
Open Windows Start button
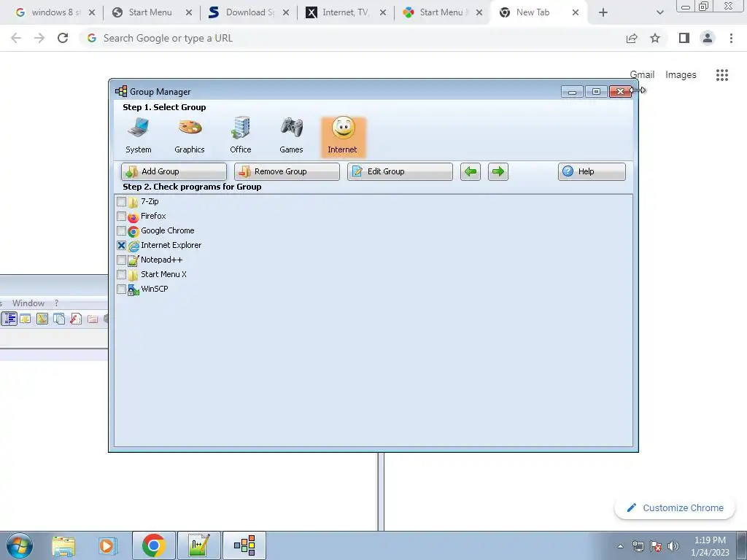[x=20, y=545]
